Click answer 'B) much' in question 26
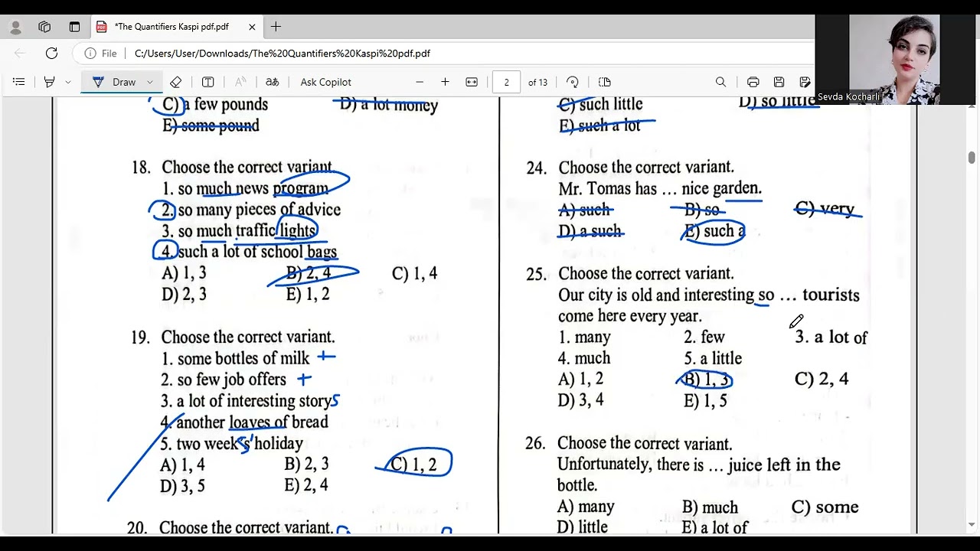This screenshot has height=551, width=980. tap(710, 507)
